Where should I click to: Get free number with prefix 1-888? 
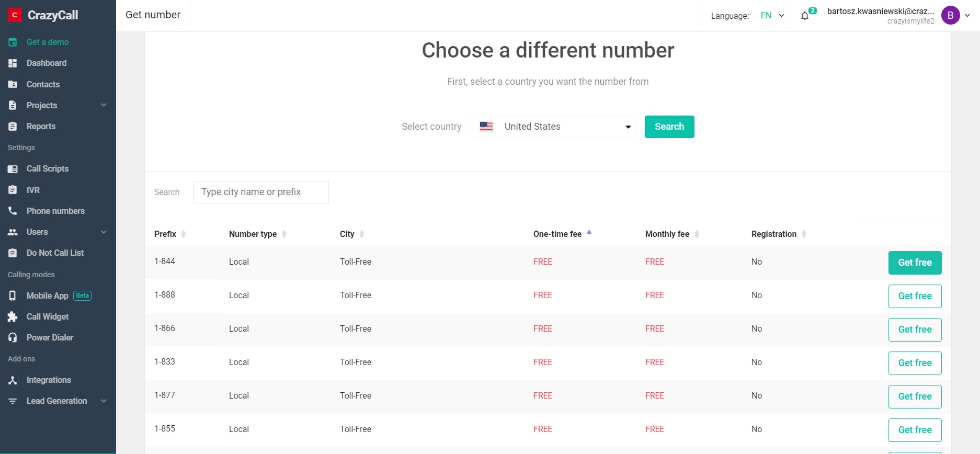(x=915, y=296)
